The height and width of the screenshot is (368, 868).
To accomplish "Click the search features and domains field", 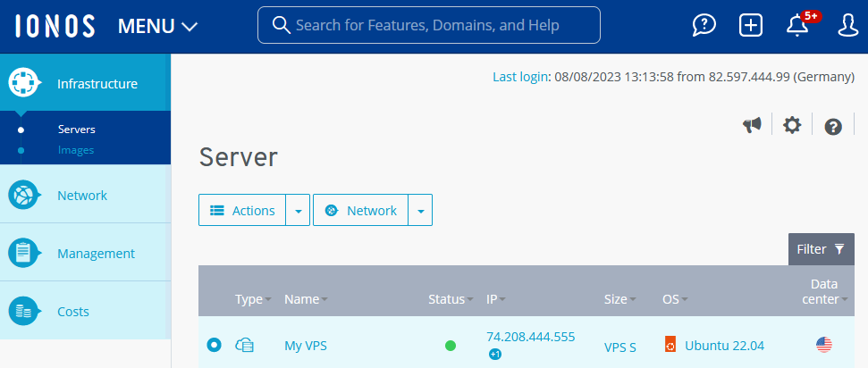I will pos(429,25).
